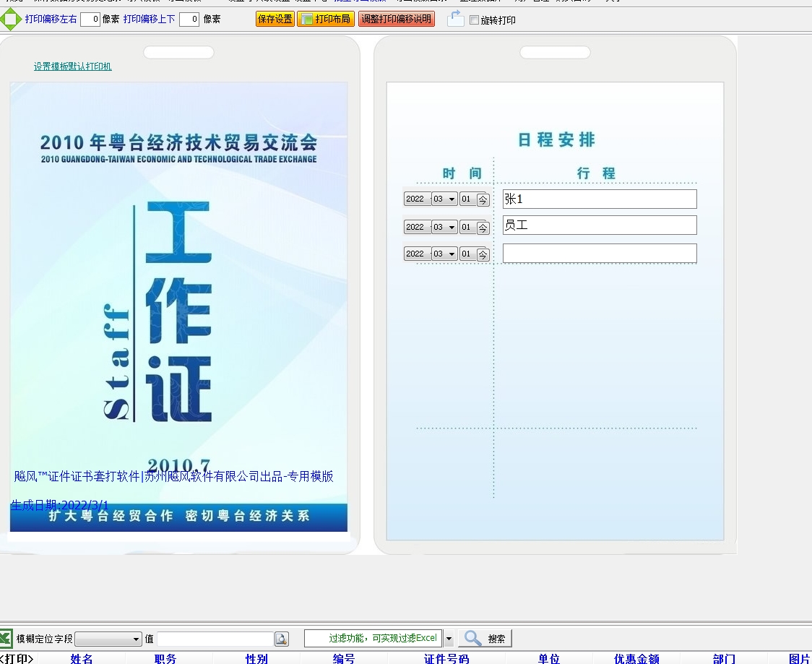
Task: Click the 今 today button in third schedule row
Action: click(483, 254)
